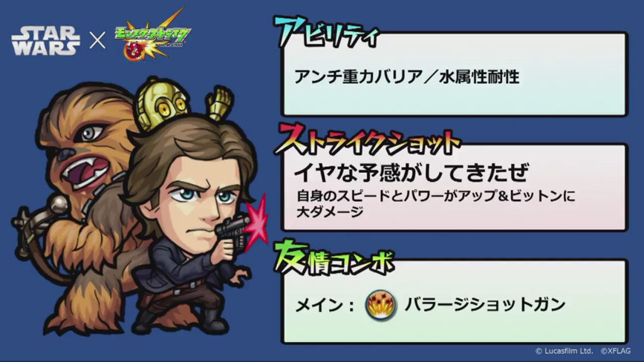Click the バラージショットガン label
Image resolution: width=644 pixels, height=362 pixels.
[x=485, y=305]
